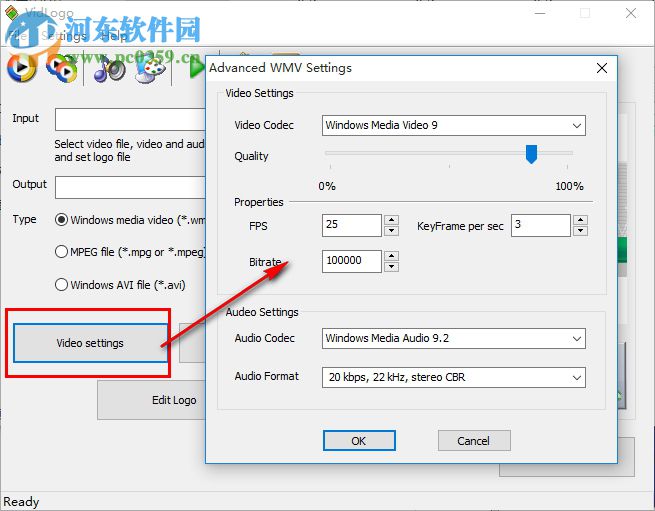Increase Bitrate with up arrow
Viewport: 655px width, 511px height.
(391, 256)
